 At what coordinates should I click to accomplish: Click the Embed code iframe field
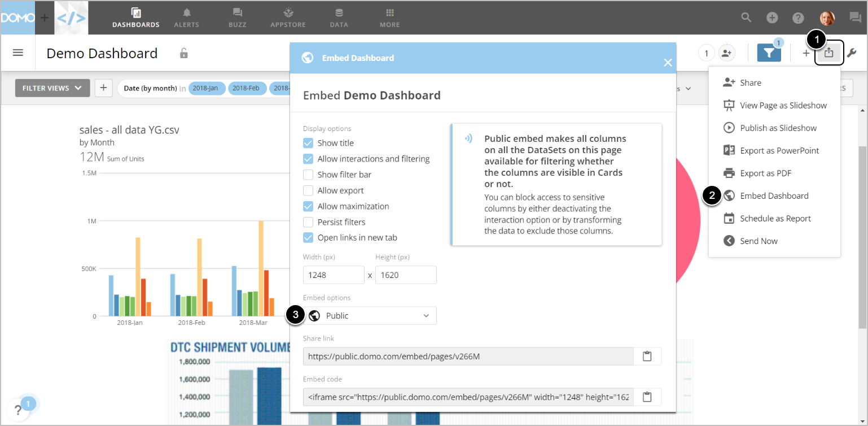468,397
